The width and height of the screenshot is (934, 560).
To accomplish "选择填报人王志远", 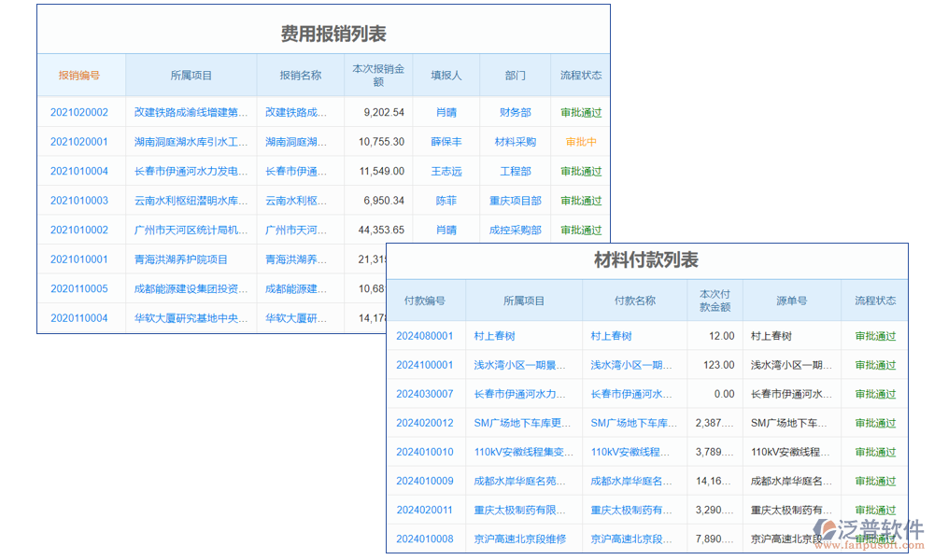I will click(446, 171).
